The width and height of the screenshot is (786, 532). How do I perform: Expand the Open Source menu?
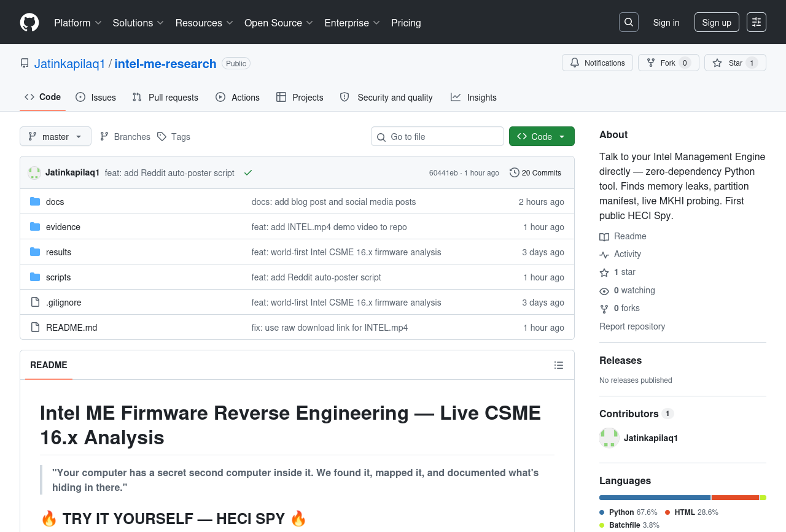pyautogui.click(x=279, y=23)
